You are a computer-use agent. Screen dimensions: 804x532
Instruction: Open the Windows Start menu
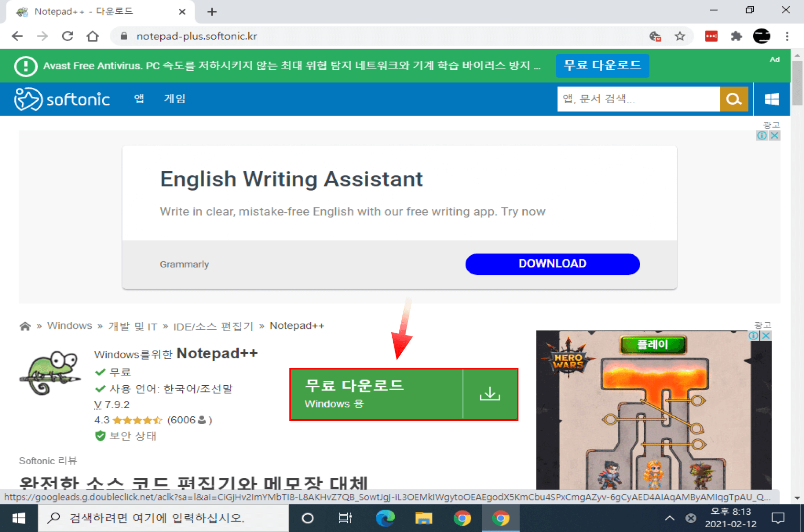click(19, 518)
